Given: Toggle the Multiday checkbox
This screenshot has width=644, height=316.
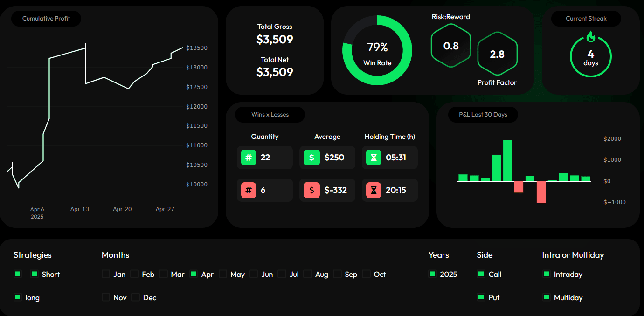Looking at the screenshot, I should 547,297.
